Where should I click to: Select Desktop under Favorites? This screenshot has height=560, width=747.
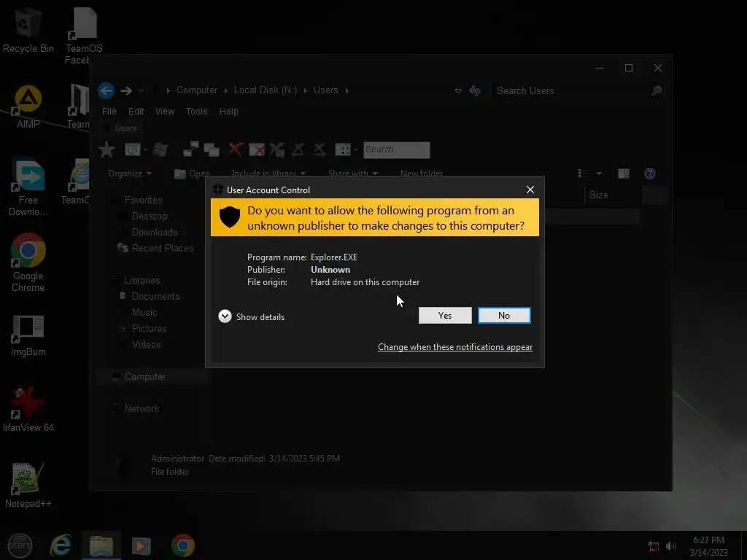click(150, 216)
